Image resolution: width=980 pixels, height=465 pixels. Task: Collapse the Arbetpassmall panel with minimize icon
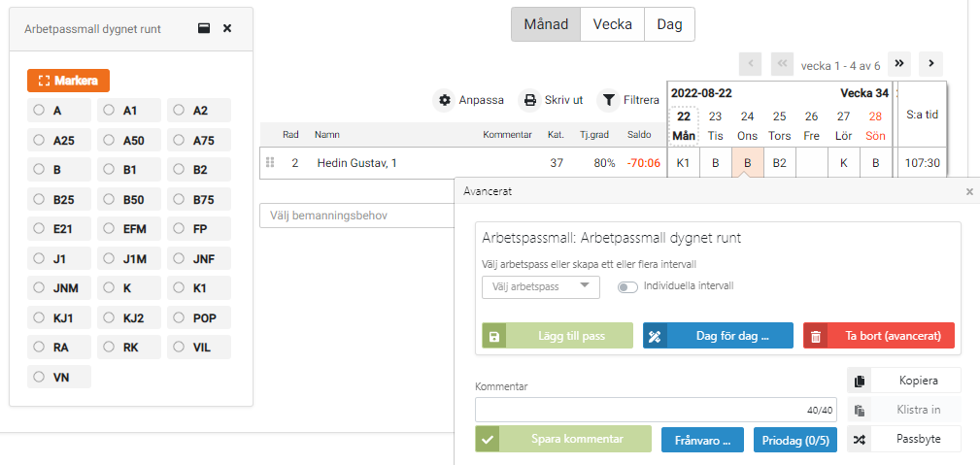204,29
